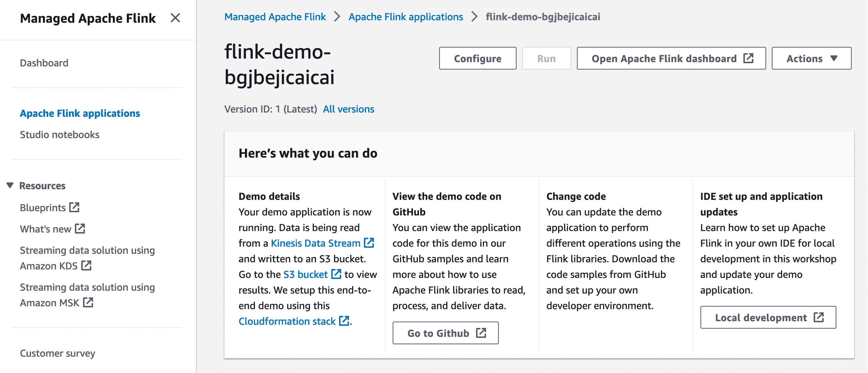Click the Change code heading

576,196
